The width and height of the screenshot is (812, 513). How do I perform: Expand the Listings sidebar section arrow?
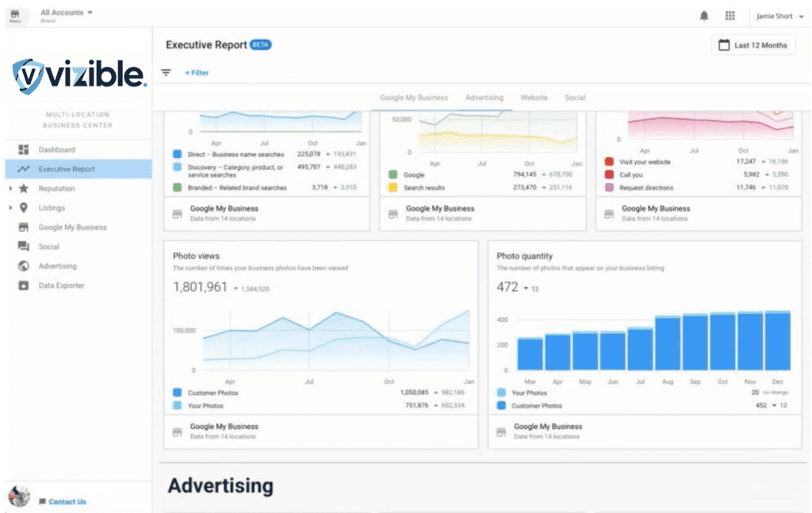tap(10, 208)
